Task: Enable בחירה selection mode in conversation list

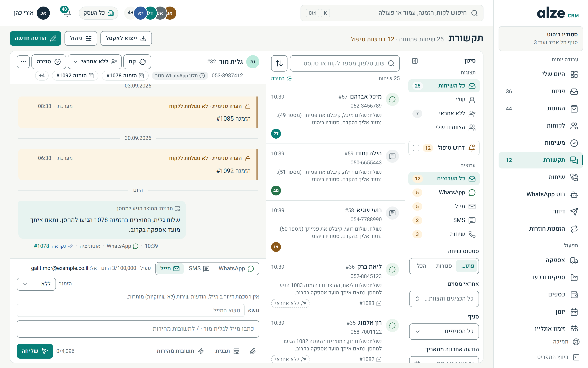Action: (281, 78)
